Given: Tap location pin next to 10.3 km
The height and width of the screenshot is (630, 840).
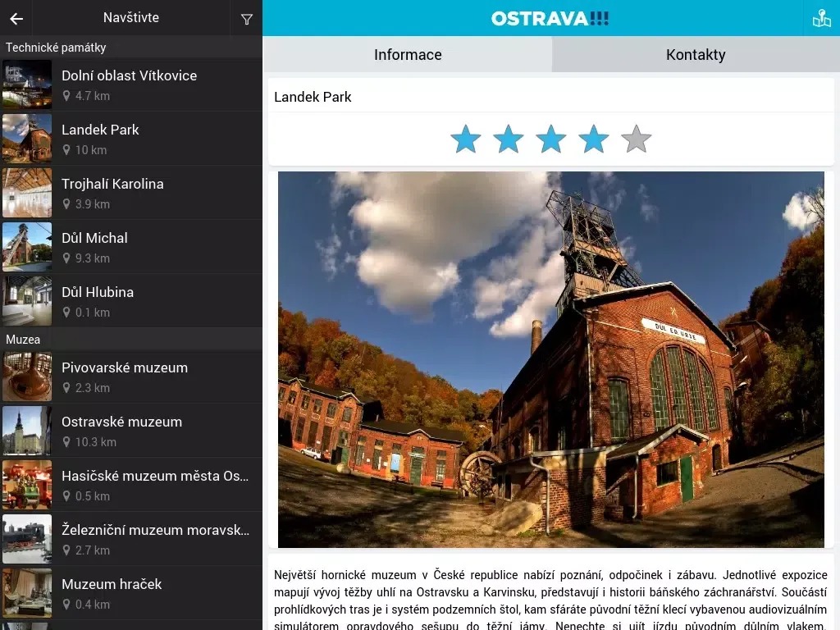Looking at the screenshot, I should pos(66,442).
